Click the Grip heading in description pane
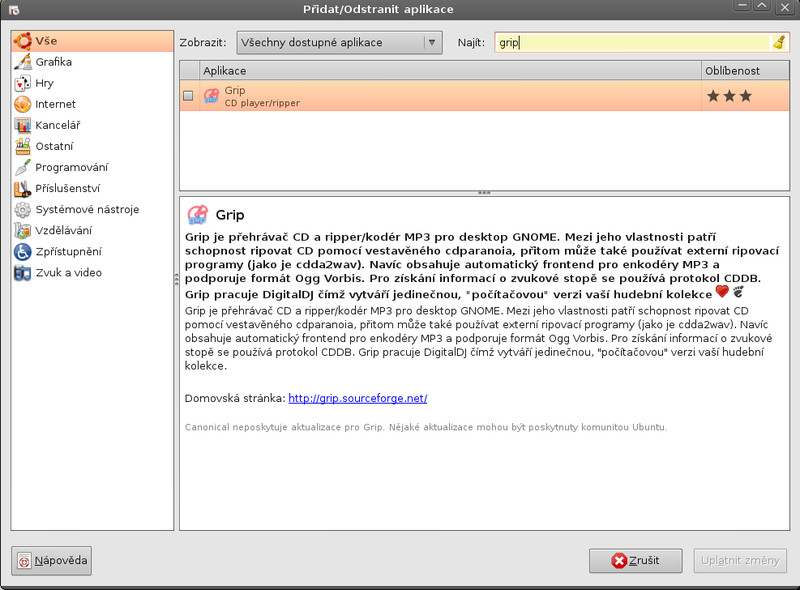800x590 pixels. point(230,215)
